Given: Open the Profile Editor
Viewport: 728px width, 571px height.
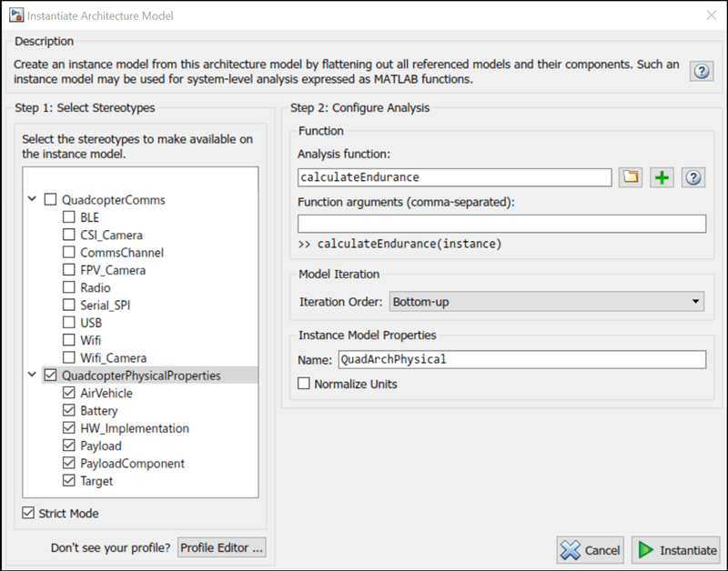Looking at the screenshot, I should click(x=221, y=547).
